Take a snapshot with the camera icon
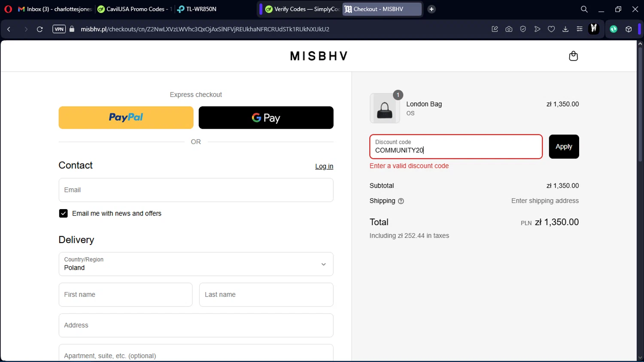This screenshot has width=644, height=362. [509, 29]
